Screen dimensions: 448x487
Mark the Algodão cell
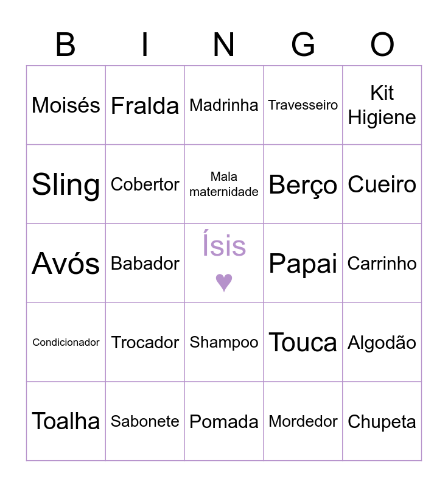[382, 343]
